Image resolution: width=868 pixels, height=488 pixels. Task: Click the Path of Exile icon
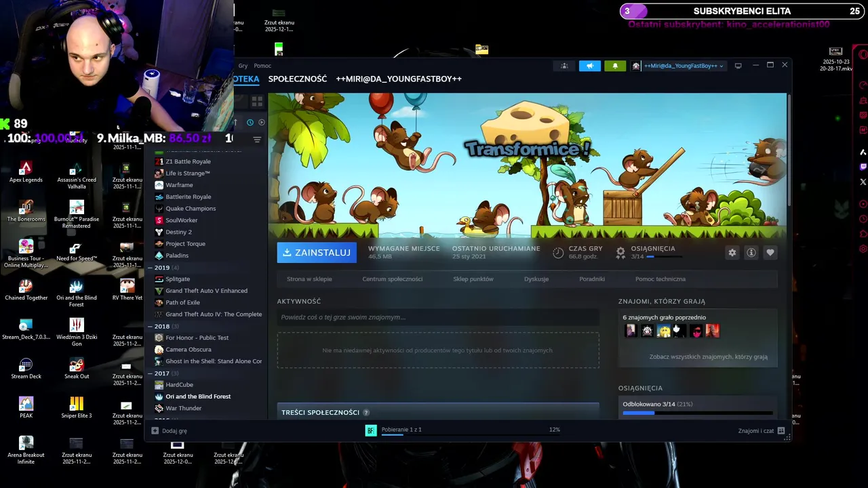pos(159,302)
